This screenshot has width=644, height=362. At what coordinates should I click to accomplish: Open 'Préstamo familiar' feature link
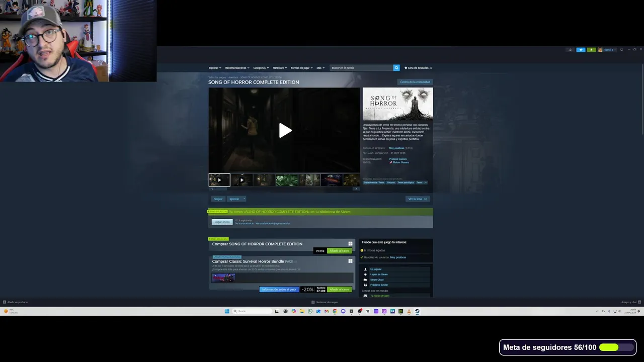coord(379,285)
